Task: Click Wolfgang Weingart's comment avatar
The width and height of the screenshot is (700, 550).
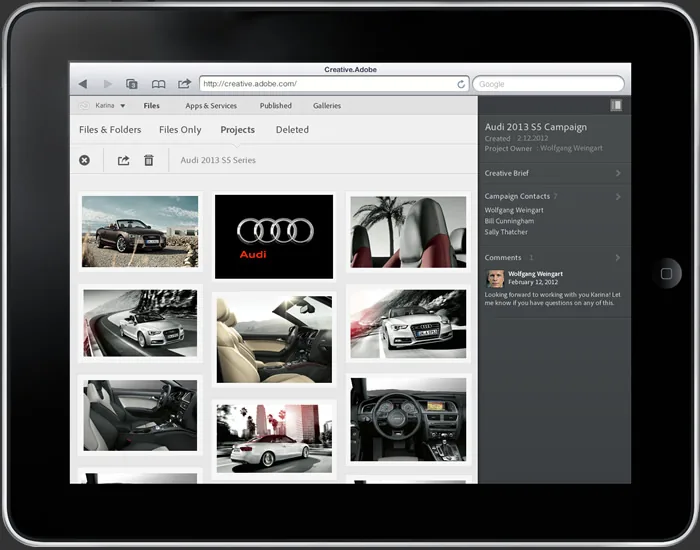Action: pyautogui.click(x=495, y=279)
